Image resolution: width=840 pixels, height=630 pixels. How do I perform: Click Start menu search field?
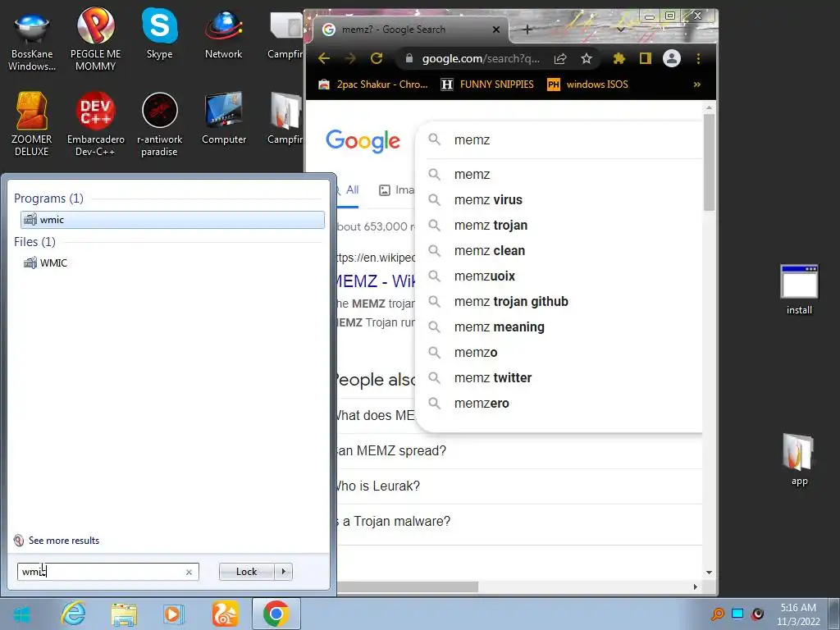point(107,572)
